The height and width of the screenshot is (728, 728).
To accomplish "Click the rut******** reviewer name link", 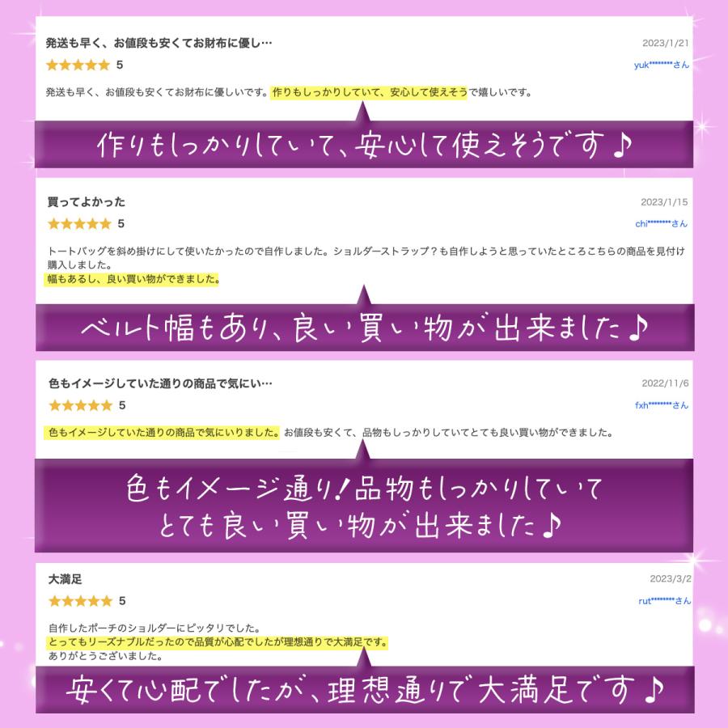I will click(x=664, y=601).
